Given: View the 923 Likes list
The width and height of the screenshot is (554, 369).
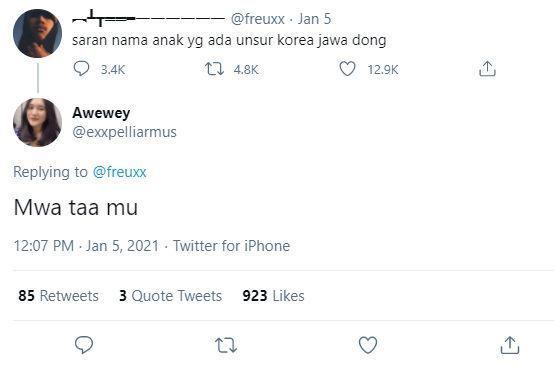Looking at the screenshot, I should (x=273, y=296).
